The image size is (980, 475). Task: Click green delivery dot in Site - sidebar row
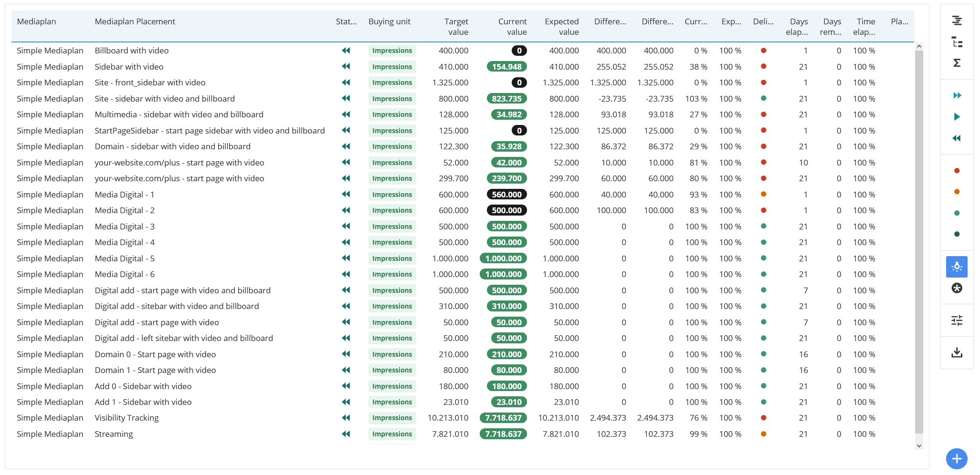763,99
